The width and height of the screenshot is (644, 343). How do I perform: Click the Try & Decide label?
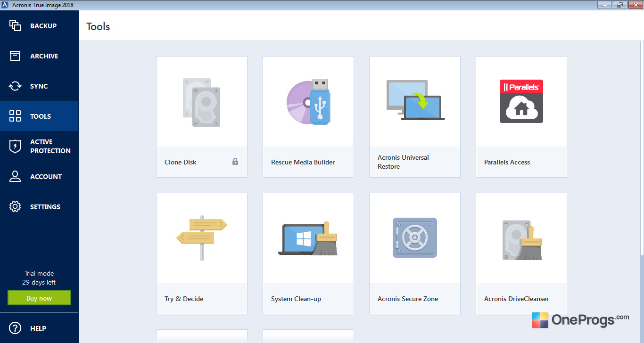pyautogui.click(x=184, y=299)
